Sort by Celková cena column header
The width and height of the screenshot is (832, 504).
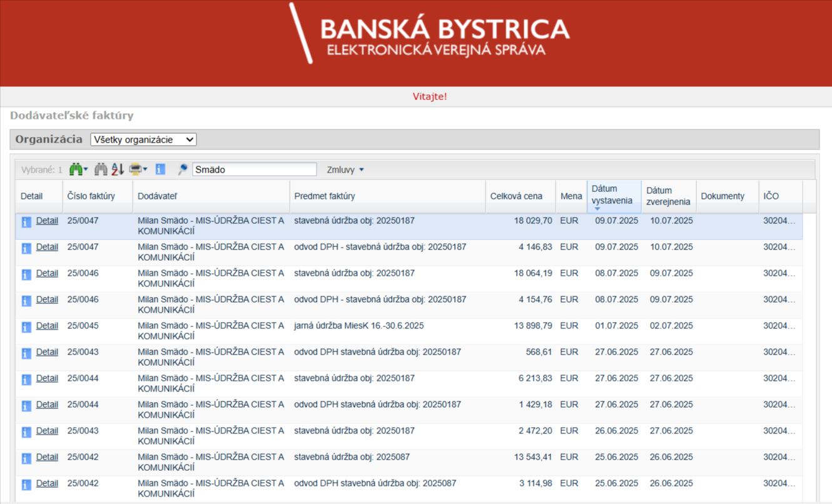pyautogui.click(x=516, y=196)
